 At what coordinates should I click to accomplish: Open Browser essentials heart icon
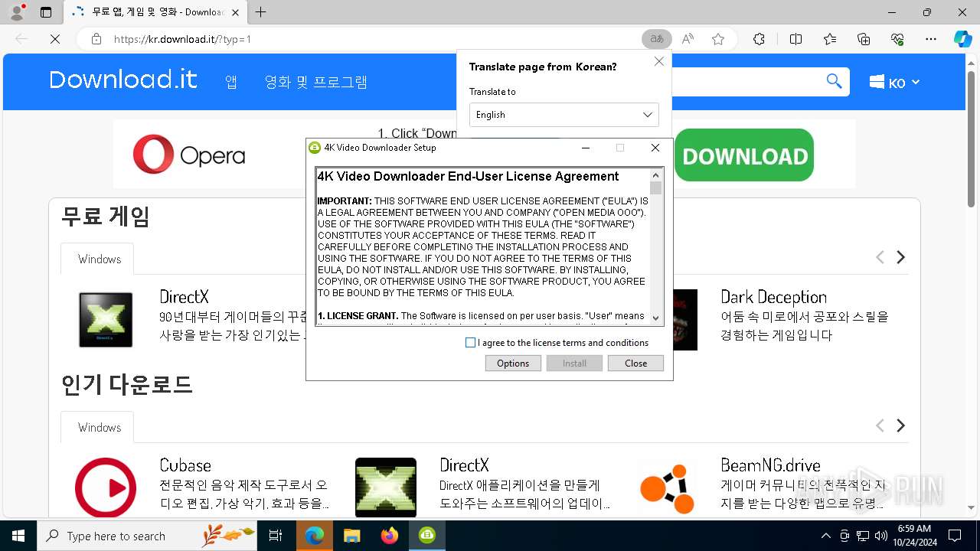tap(897, 39)
